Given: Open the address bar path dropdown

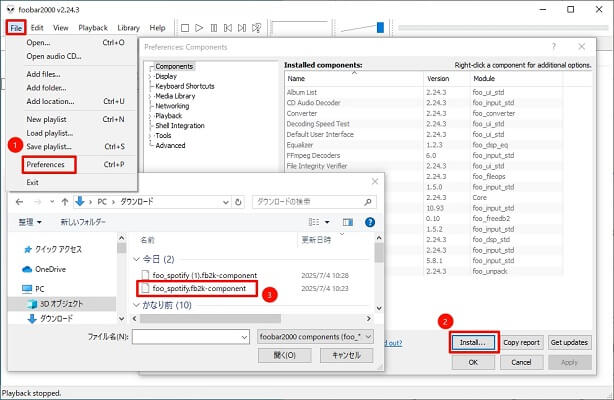Looking at the screenshot, I should (226, 203).
